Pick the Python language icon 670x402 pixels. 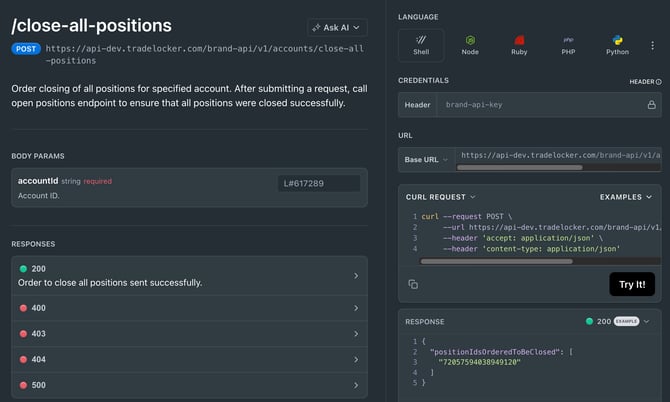pos(617,45)
